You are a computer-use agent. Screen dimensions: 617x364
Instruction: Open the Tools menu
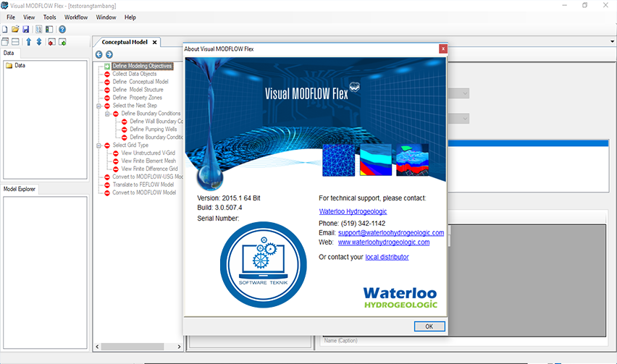[49, 17]
